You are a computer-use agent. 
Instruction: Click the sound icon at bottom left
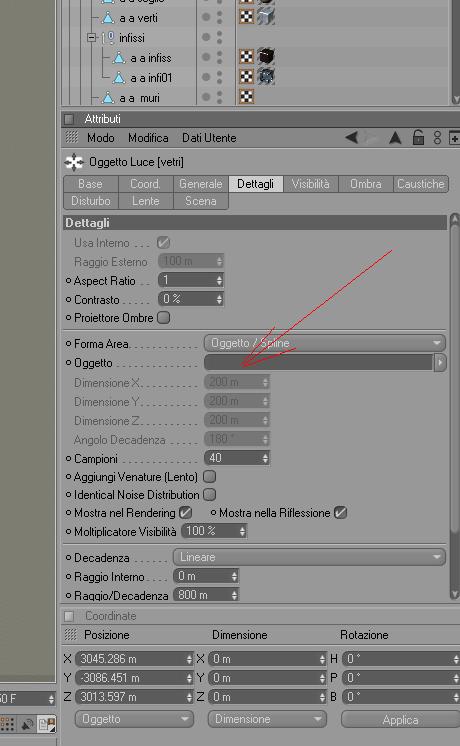pos(27,724)
